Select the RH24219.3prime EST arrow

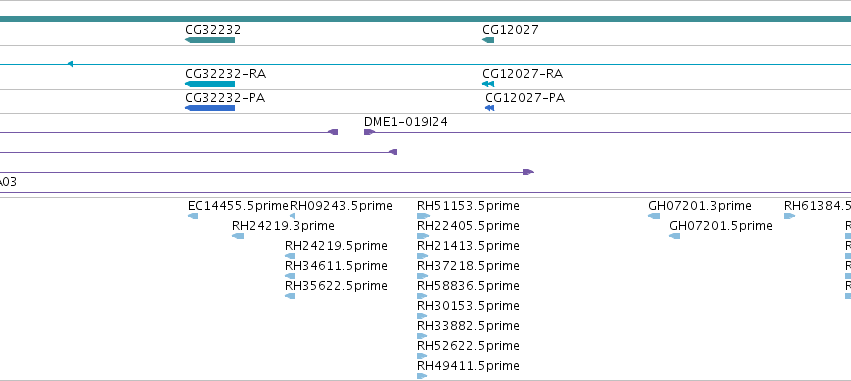click(238, 236)
